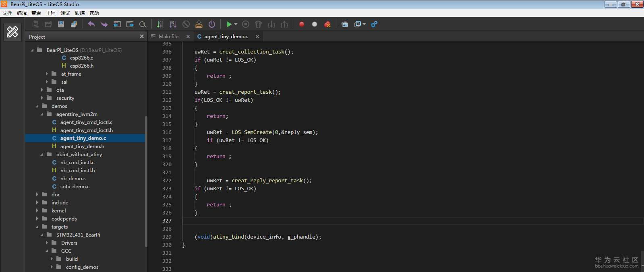Click the purple power Restart icon
This screenshot has height=272, width=644.
point(212,24)
